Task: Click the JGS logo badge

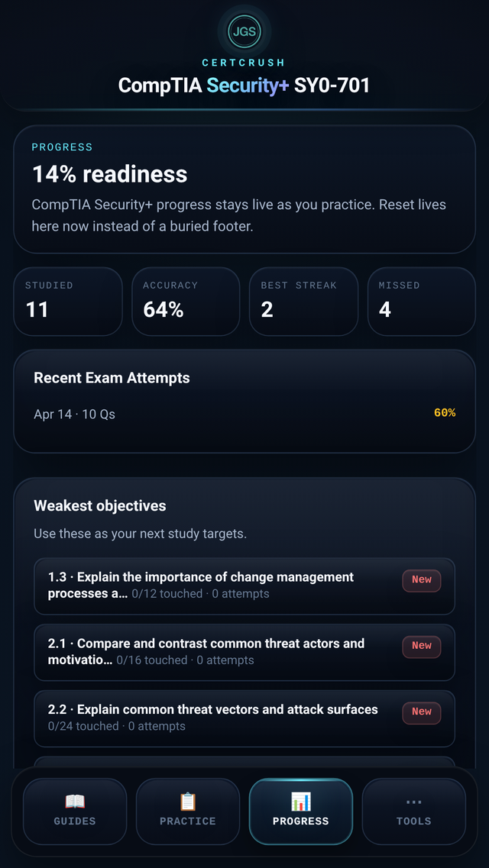Action: pyautogui.click(x=244, y=31)
